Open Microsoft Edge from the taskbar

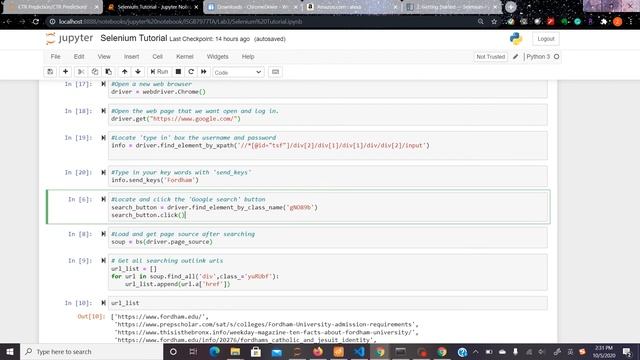pos(215,352)
